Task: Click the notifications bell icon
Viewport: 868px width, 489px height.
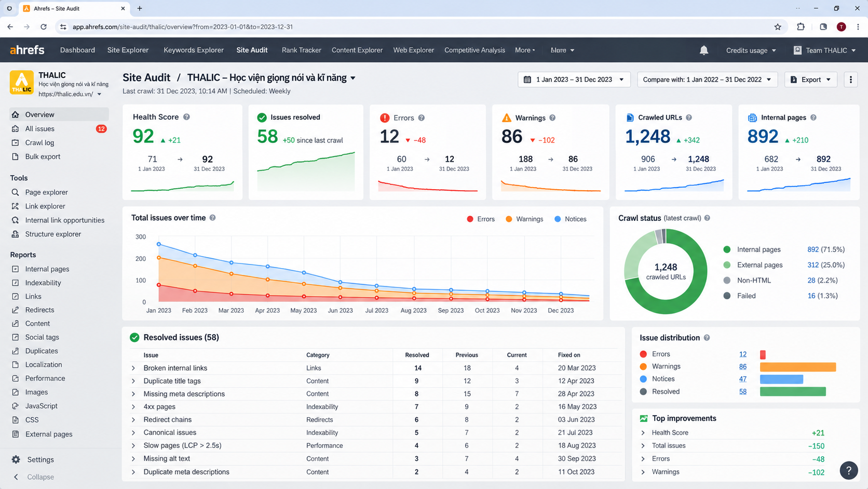Action: (703, 50)
